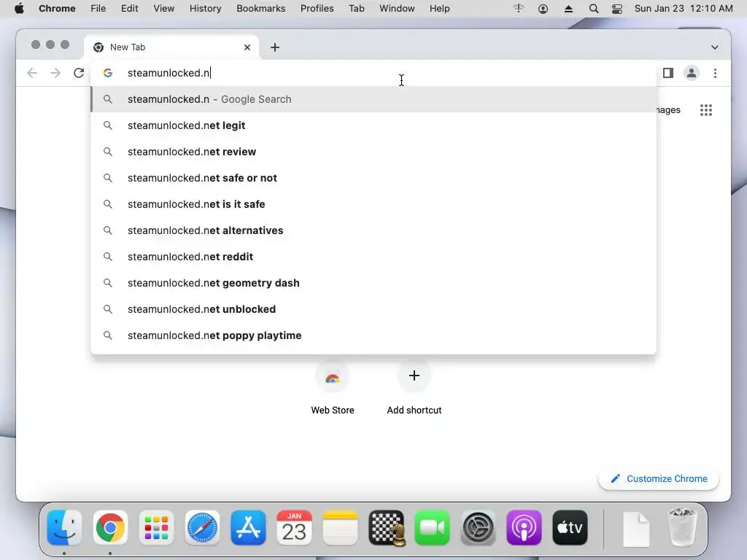Reload the page with refresh icon
This screenshot has height=560, width=747.
pyautogui.click(x=79, y=73)
